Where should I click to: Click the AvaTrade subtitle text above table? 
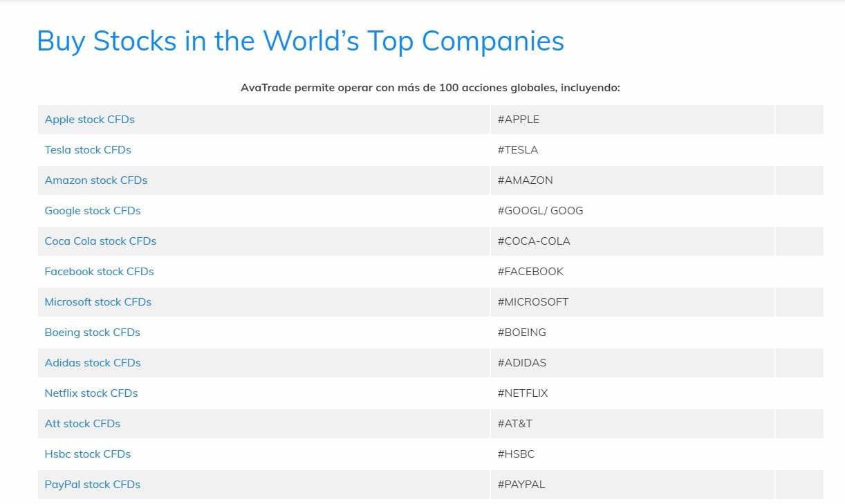[430, 88]
